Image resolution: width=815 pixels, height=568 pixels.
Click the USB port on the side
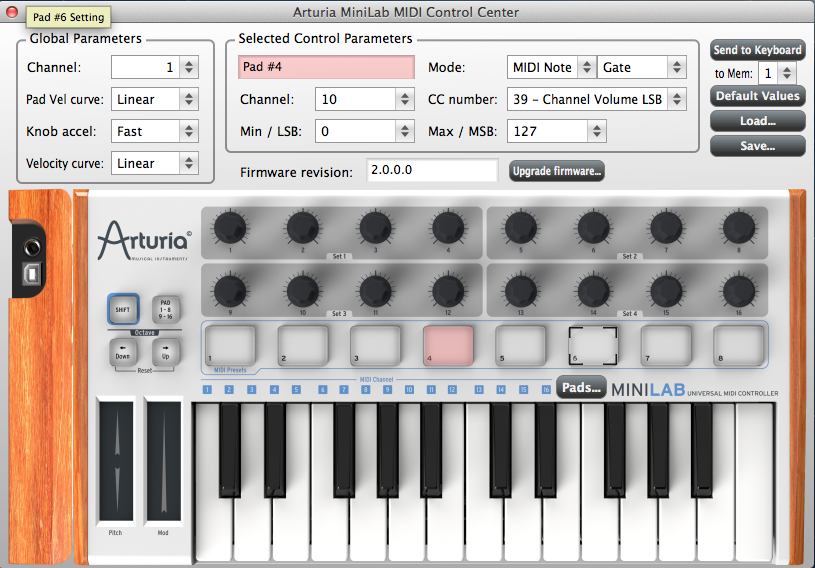(32, 273)
